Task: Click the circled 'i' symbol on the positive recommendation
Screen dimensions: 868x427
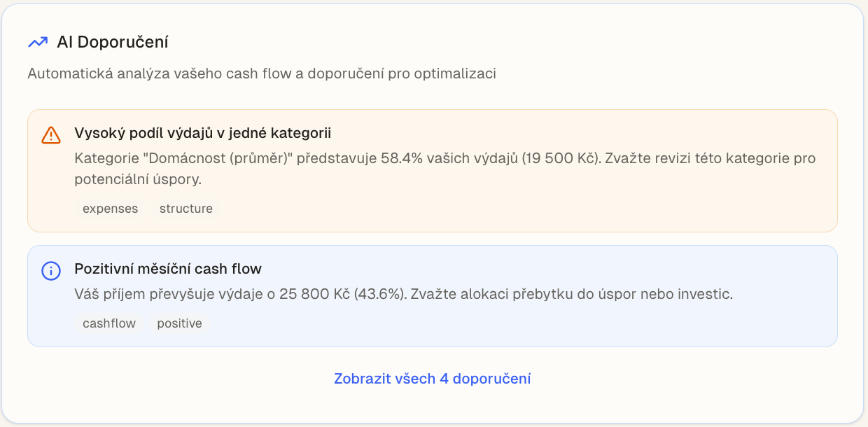Action: tap(51, 271)
